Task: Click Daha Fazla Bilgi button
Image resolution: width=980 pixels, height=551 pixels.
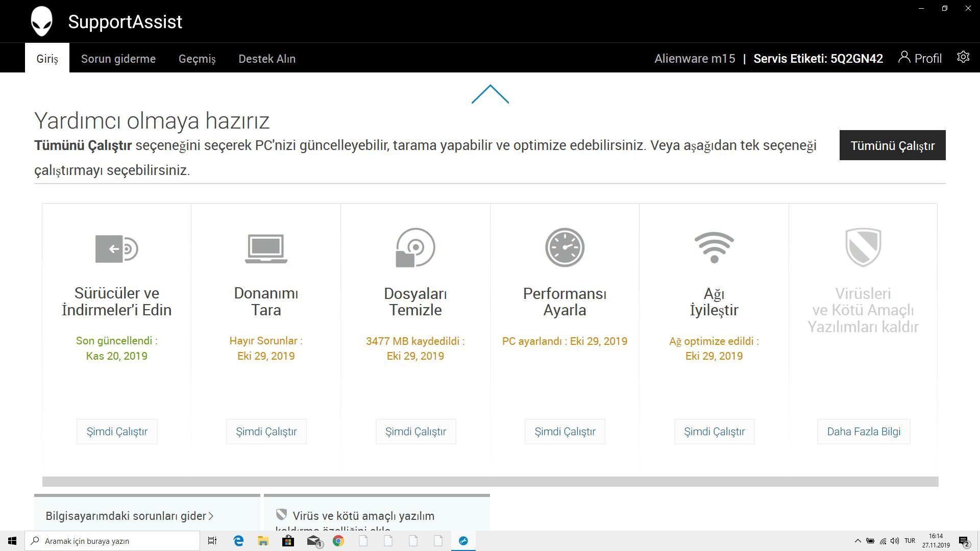Action: point(863,432)
